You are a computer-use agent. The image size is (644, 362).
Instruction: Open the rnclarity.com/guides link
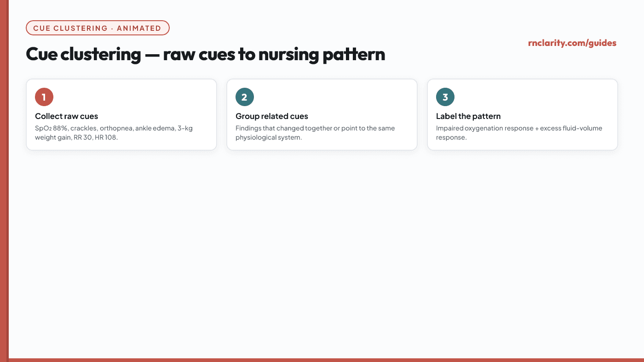572,43
